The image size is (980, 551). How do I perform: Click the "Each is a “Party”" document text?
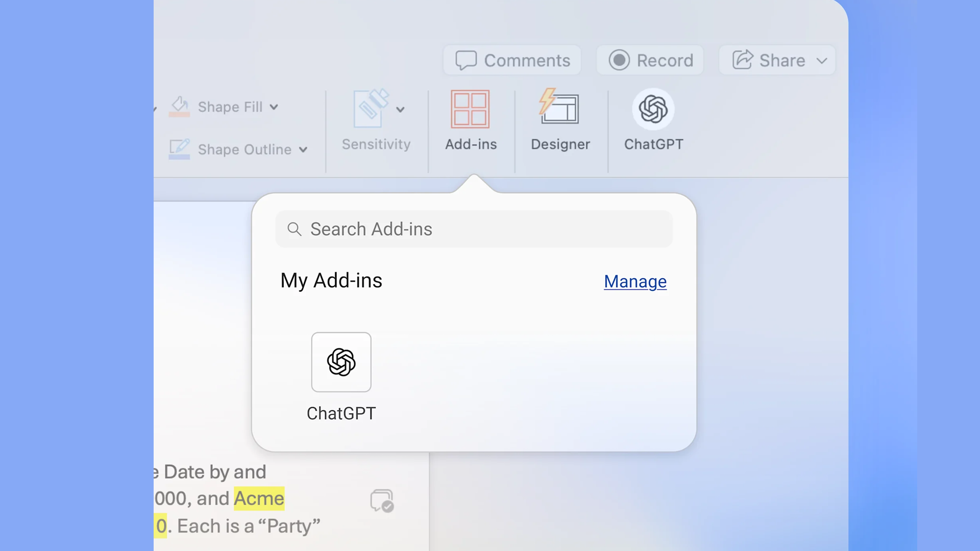pyautogui.click(x=249, y=526)
